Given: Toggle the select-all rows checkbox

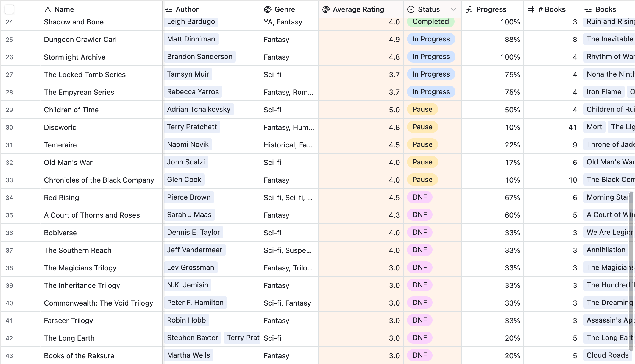Looking at the screenshot, I should coord(9,9).
